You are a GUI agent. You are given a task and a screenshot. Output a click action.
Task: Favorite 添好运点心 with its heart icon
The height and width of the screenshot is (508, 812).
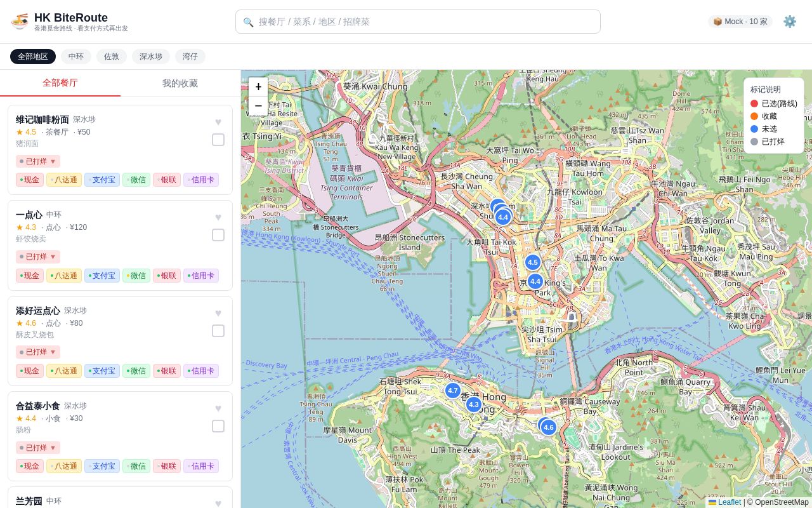(218, 313)
